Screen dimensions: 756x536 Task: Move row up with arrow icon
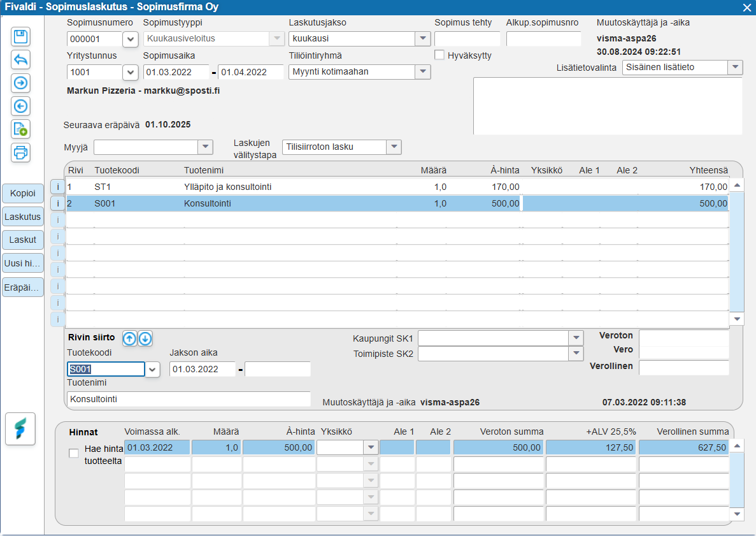[129, 338]
